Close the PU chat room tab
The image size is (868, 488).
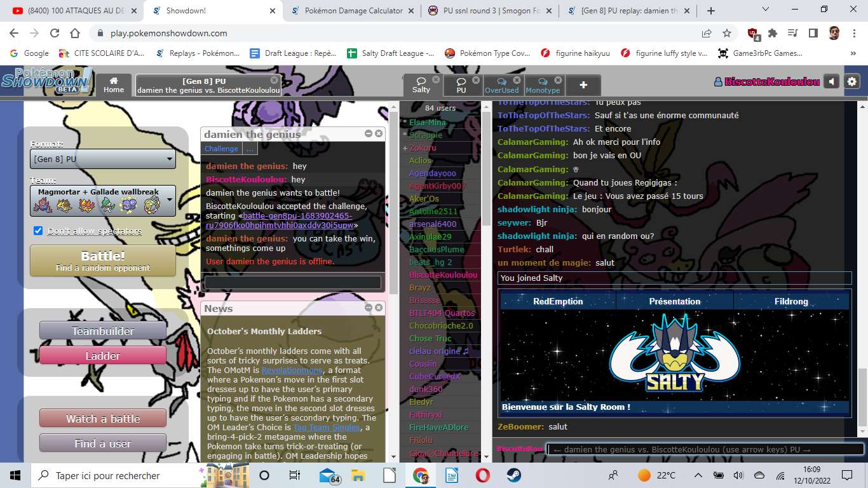pyautogui.click(x=477, y=80)
